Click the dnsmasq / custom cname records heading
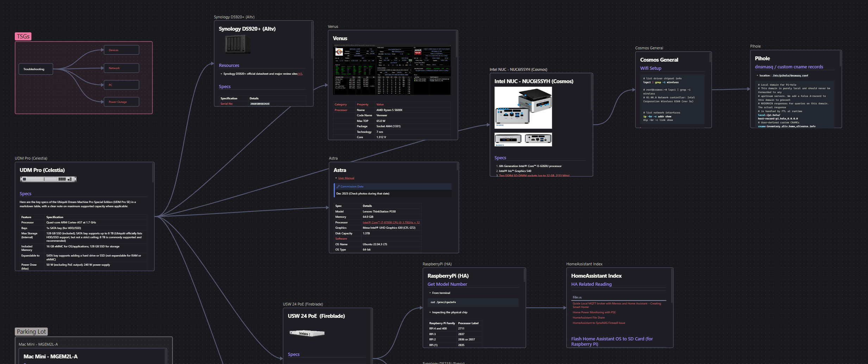 coord(789,67)
